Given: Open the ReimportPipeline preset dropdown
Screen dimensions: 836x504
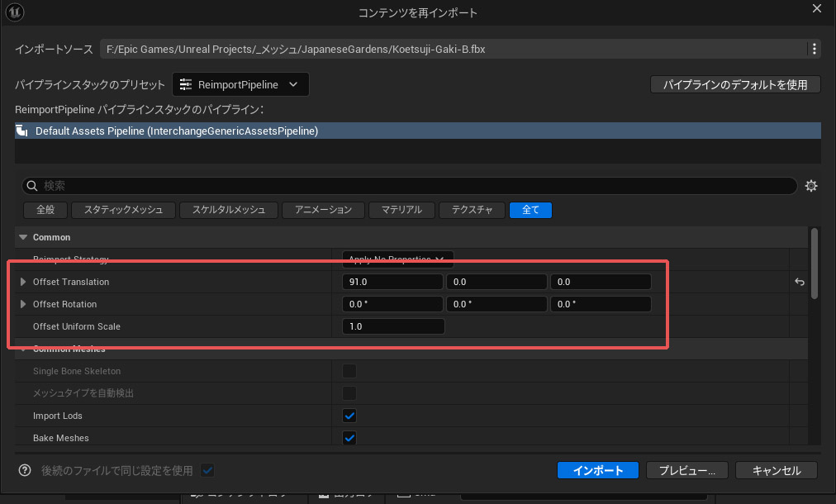Looking at the screenshot, I should [240, 84].
